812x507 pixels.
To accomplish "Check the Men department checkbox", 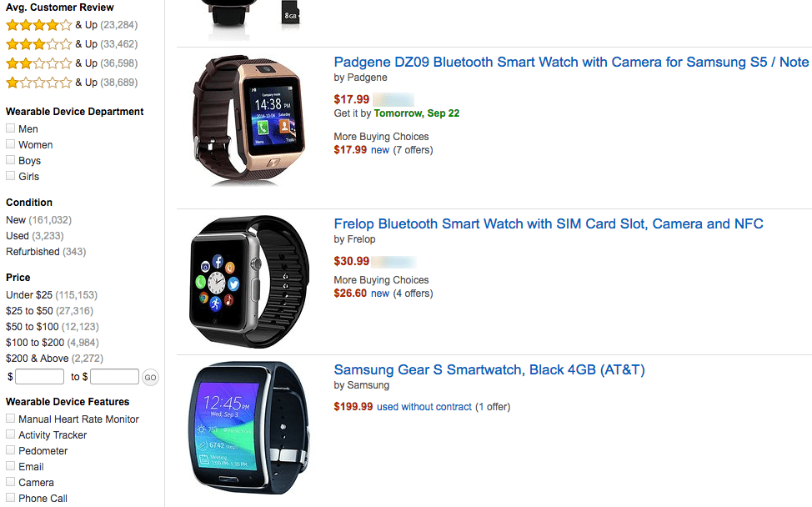I will tap(10, 128).
